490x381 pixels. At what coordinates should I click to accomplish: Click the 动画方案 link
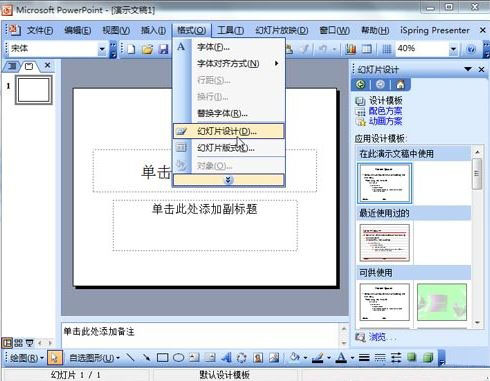(385, 121)
